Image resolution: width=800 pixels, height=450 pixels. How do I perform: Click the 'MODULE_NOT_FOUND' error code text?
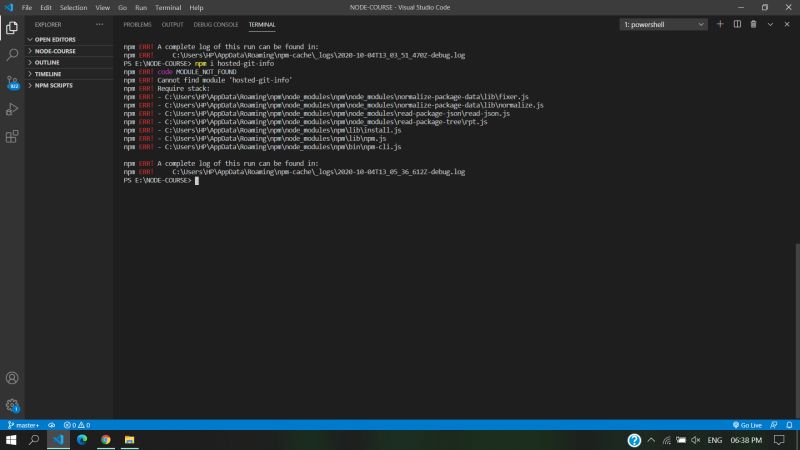pos(206,72)
